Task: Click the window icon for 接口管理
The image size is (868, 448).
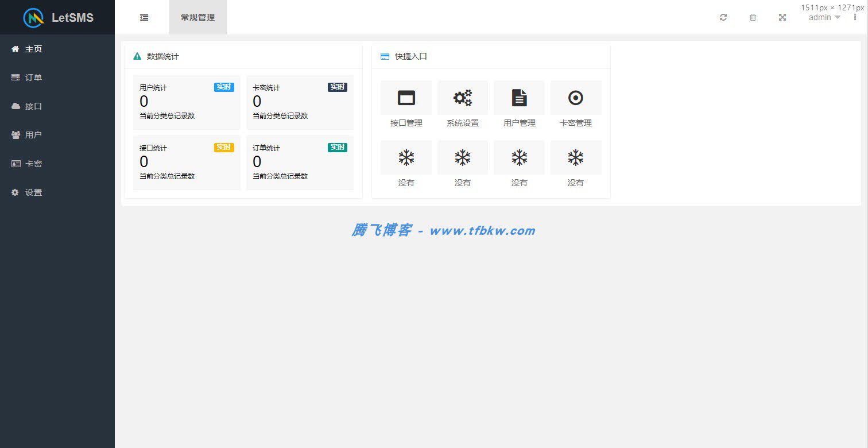Action: pyautogui.click(x=406, y=98)
